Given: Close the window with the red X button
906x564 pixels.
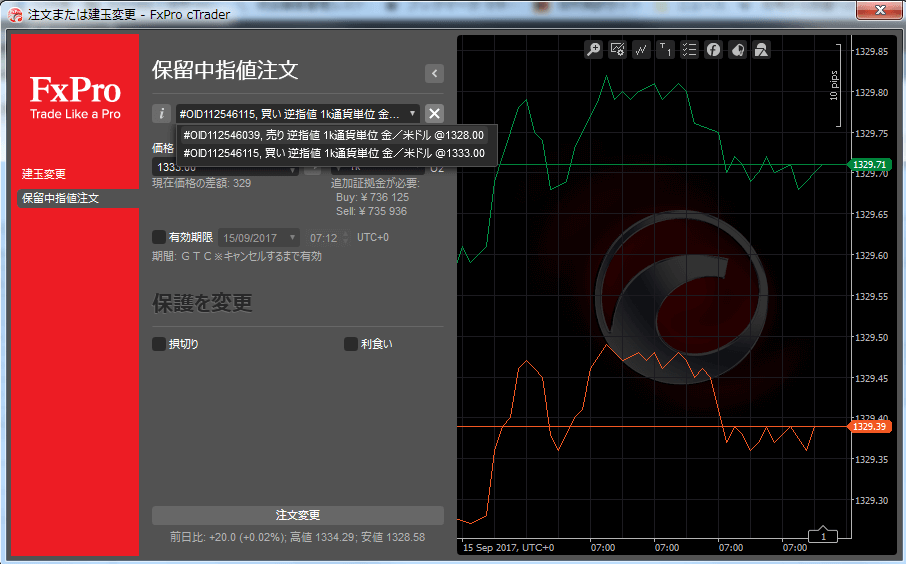Looking at the screenshot, I should pyautogui.click(x=879, y=10).
